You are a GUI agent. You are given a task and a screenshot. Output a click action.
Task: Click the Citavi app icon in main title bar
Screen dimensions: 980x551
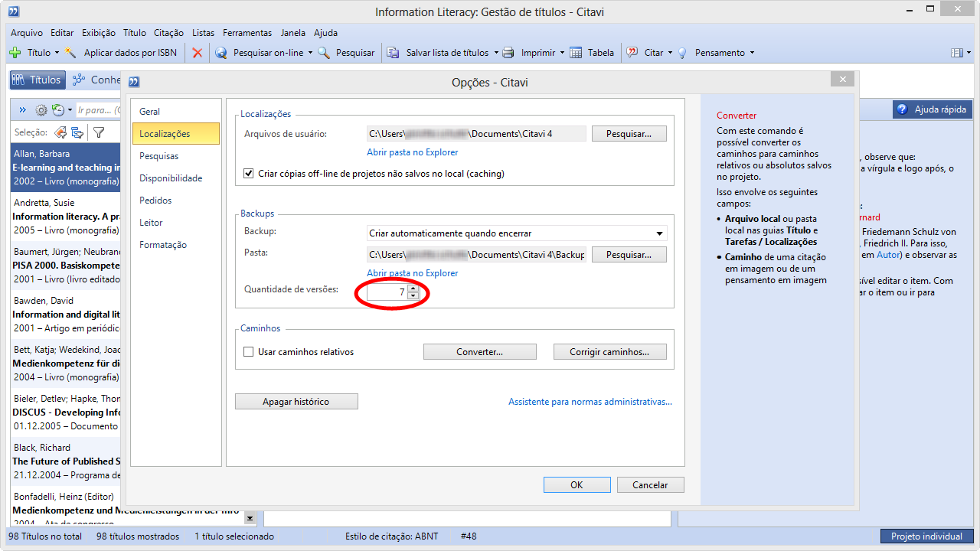(14, 11)
